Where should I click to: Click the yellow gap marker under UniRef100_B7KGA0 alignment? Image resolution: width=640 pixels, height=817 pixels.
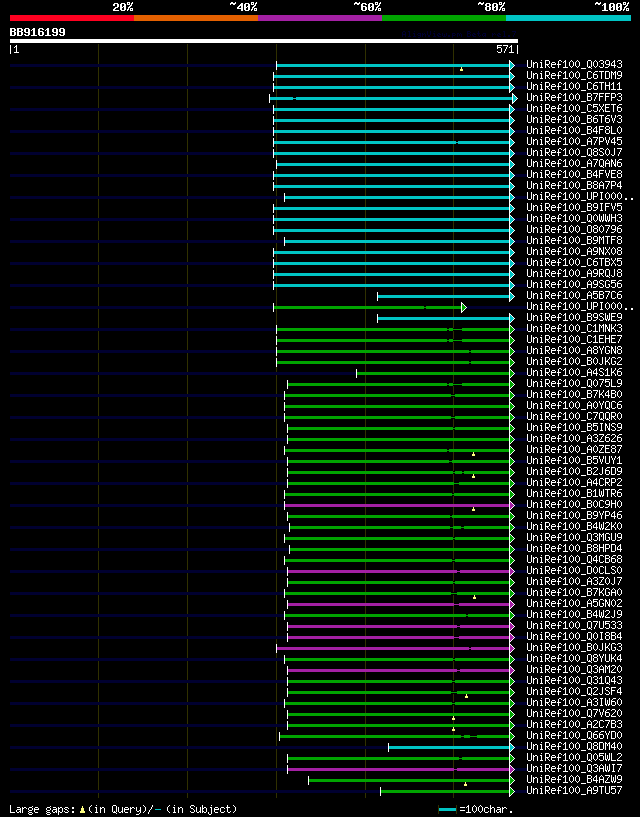tap(474, 597)
